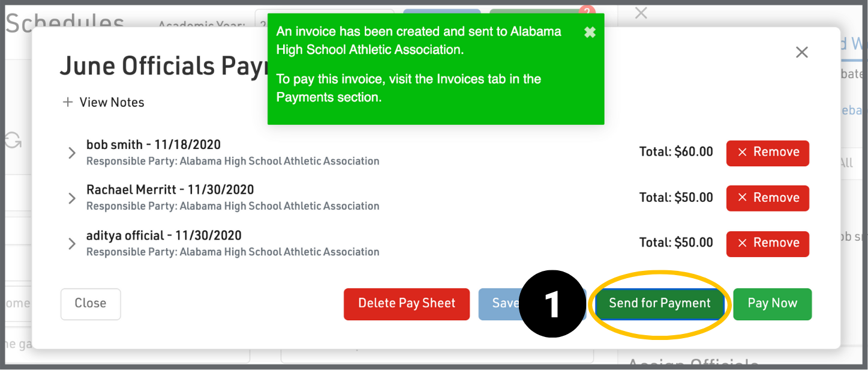Viewport: 868px width, 370px height.
Task: Click the background panel's X icon
Action: point(641,13)
